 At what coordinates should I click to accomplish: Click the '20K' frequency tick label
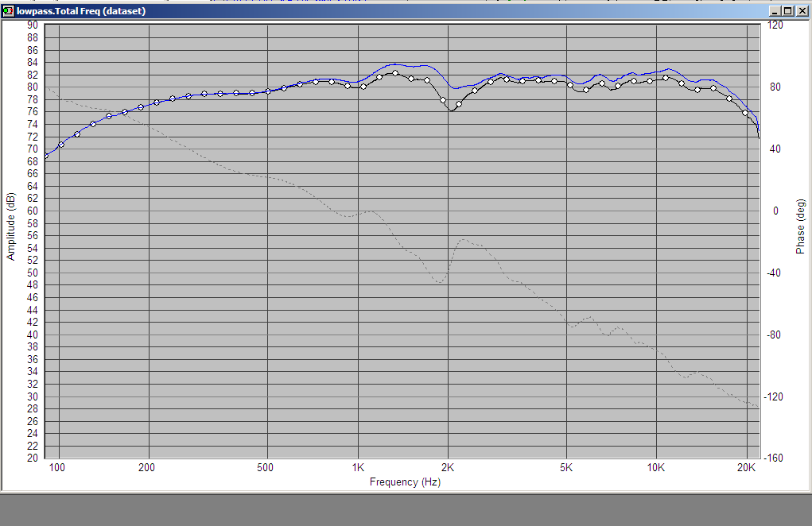[746, 467]
